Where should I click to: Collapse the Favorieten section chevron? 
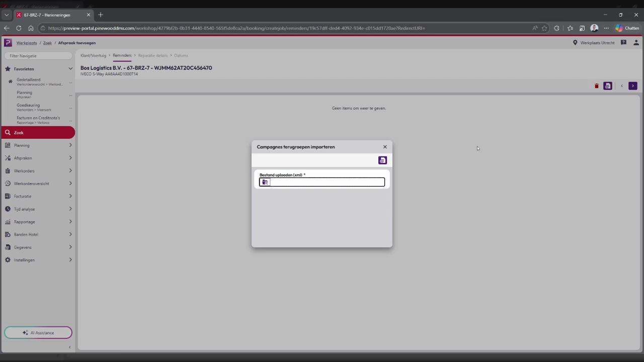70,69
